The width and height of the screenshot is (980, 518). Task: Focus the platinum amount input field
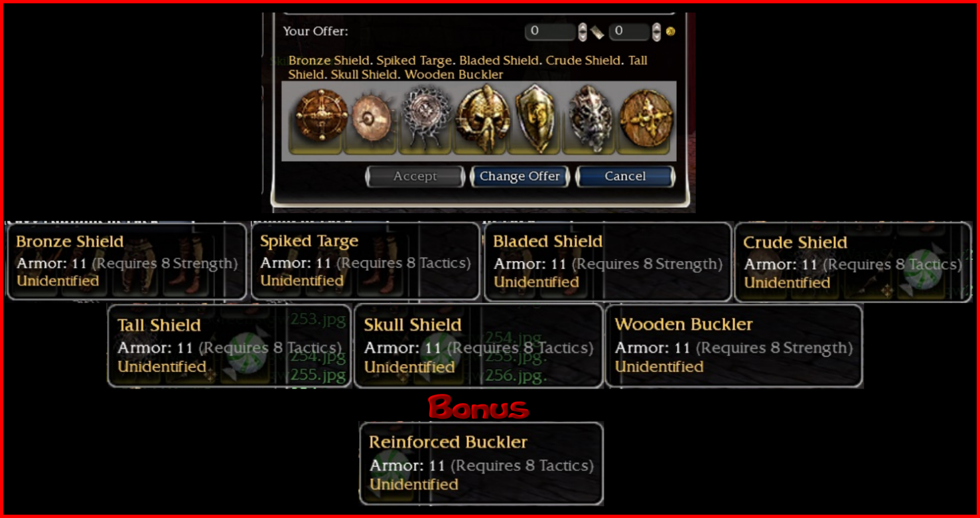[550, 31]
